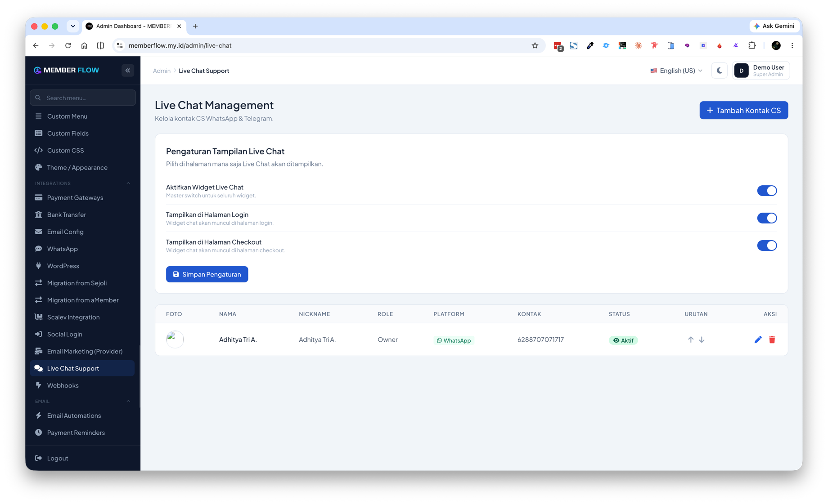The height and width of the screenshot is (504, 828).
Task: Close the Admin Dashboard browser tab
Action: pos(179,26)
